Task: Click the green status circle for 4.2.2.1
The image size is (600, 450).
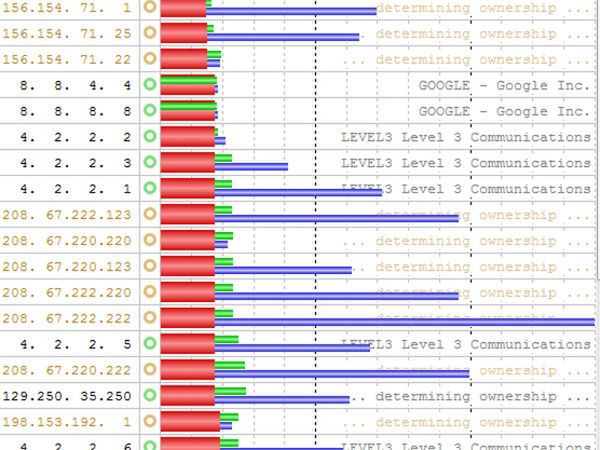Action: click(x=150, y=188)
